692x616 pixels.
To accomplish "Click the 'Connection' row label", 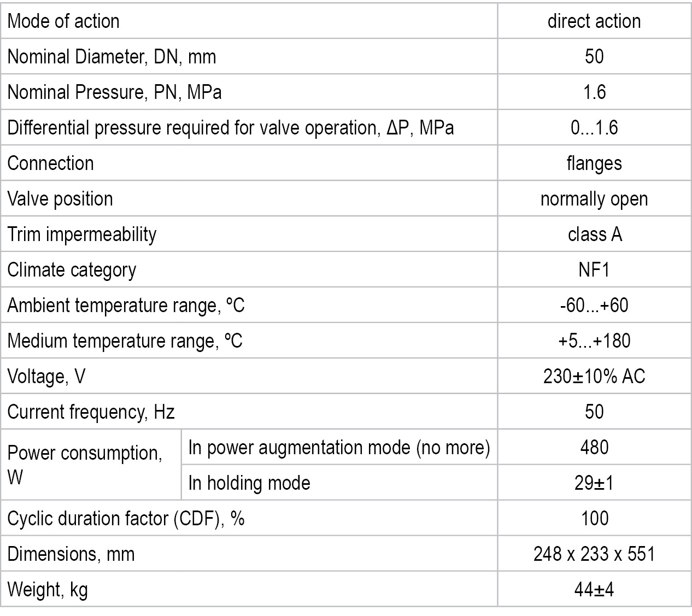I will [x=51, y=163].
